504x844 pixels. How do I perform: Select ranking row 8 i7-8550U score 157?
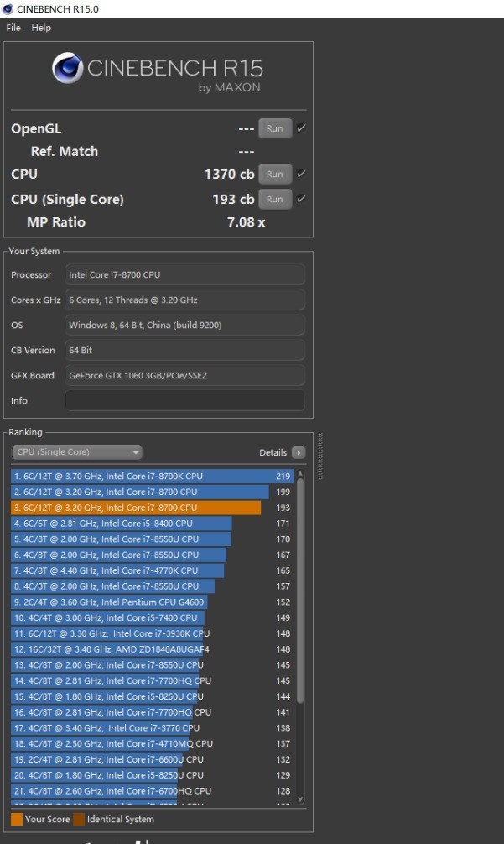pyautogui.click(x=153, y=586)
